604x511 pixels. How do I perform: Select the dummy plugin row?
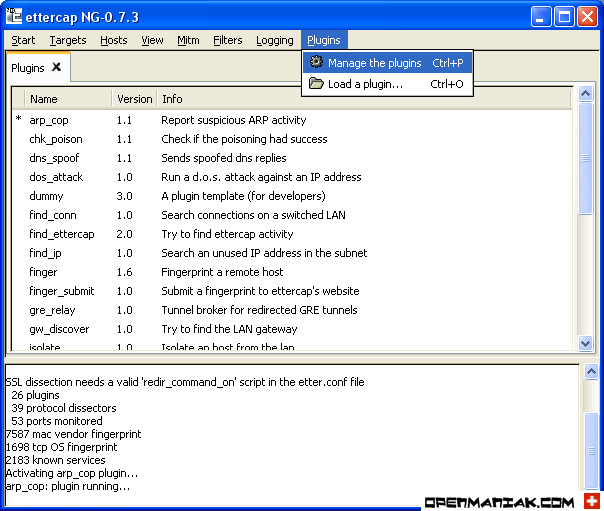pos(292,196)
